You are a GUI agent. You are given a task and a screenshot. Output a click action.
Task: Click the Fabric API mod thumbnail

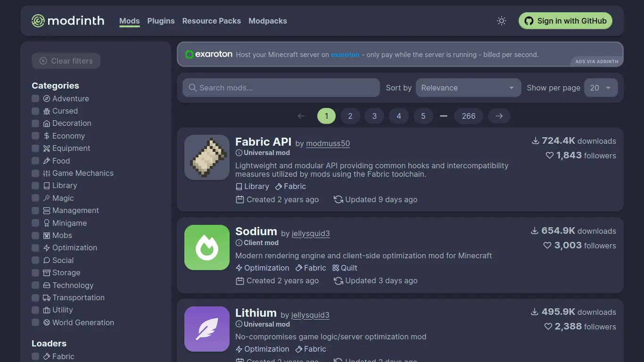click(207, 157)
